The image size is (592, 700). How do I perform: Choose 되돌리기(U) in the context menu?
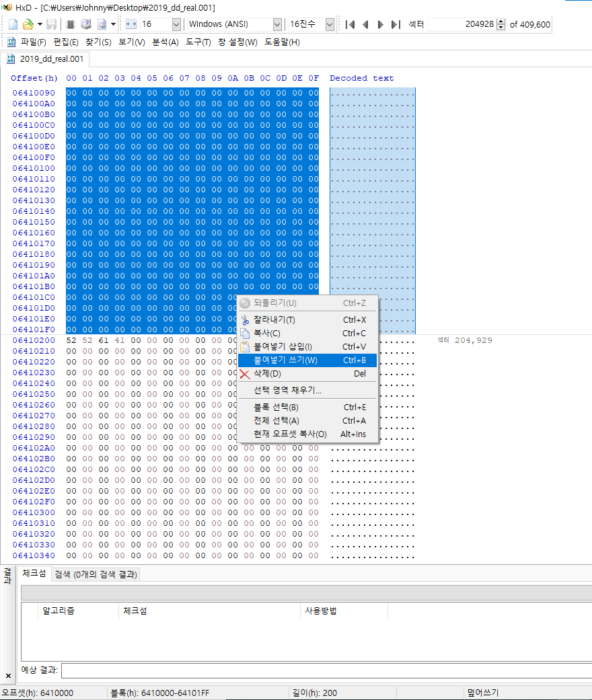(x=308, y=303)
